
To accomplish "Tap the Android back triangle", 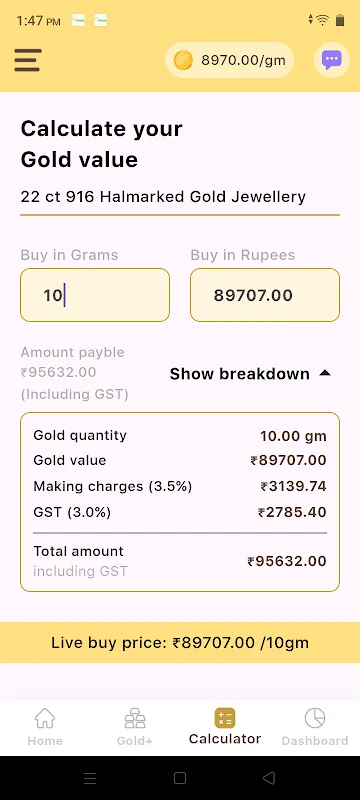I will [x=269, y=778].
